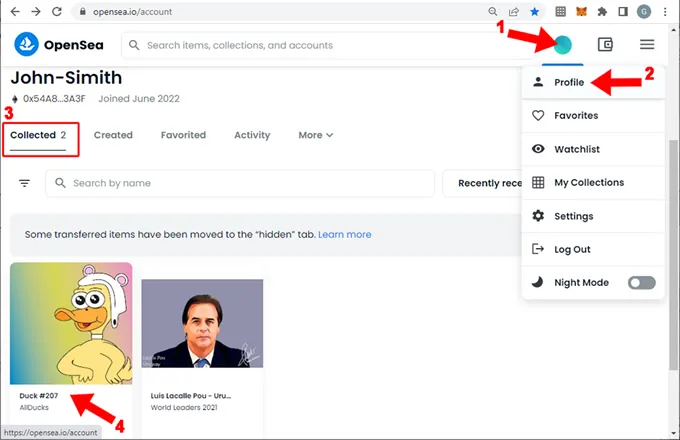Viewport: 680px width, 440px height.
Task: Open the hamburger menu icon
Action: [647, 44]
